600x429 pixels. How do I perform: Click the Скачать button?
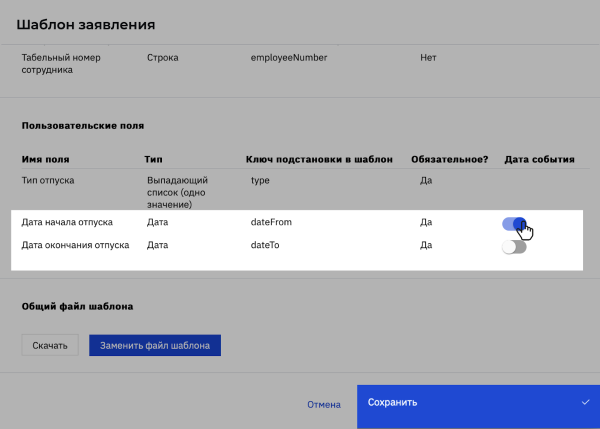click(50, 345)
